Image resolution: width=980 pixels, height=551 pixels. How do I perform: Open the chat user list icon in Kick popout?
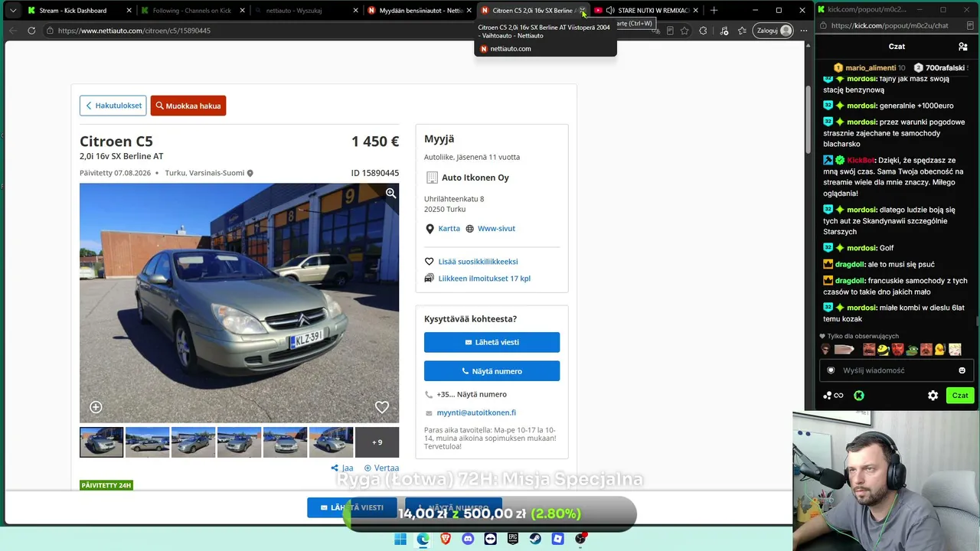pos(963,47)
